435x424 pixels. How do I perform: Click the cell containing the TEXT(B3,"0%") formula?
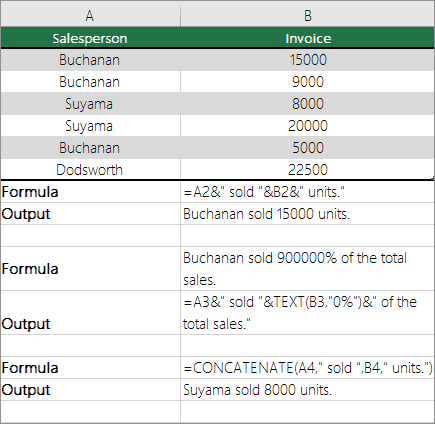click(x=307, y=313)
